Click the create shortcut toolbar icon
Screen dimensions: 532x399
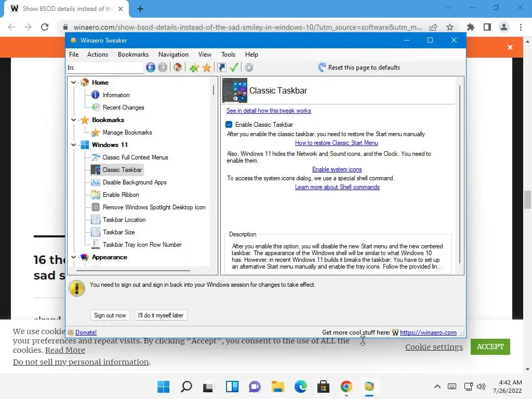coord(221,68)
